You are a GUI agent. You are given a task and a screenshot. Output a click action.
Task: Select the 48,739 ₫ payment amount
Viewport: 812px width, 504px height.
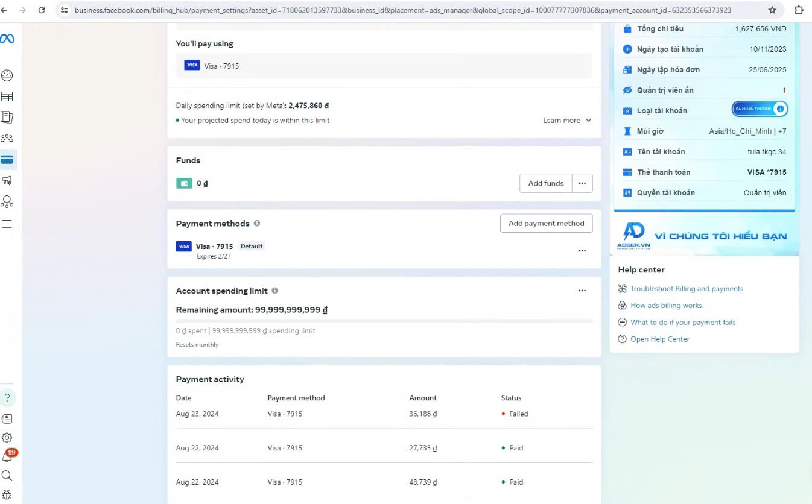coord(423,482)
